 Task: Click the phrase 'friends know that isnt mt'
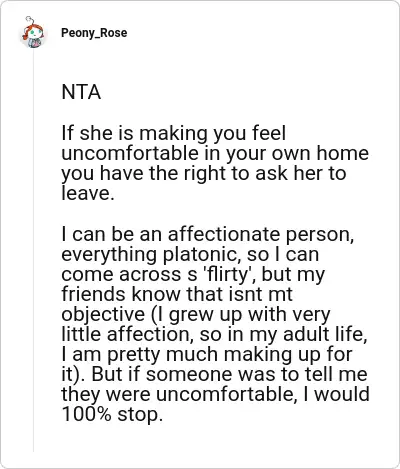177,294
